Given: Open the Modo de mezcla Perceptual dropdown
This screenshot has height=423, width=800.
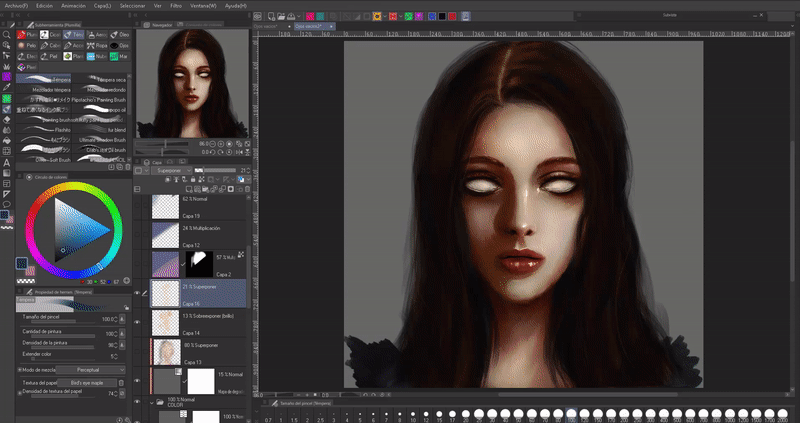Looking at the screenshot, I should [88, 370].
